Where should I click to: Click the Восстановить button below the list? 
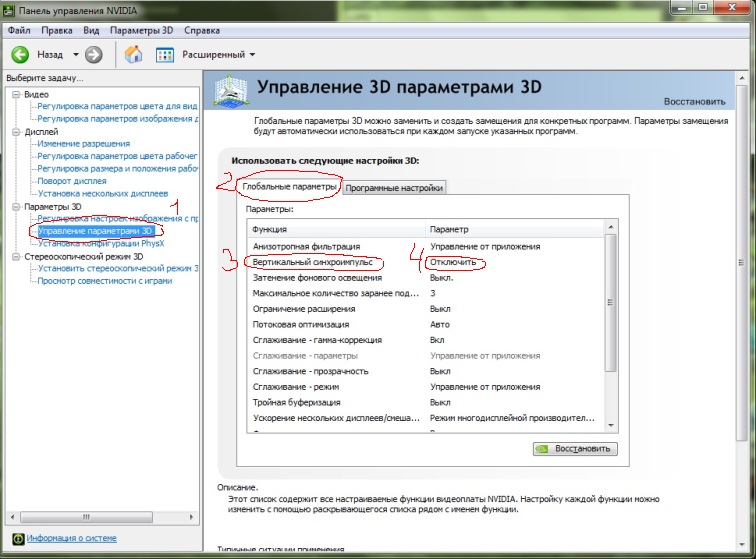(575, 449)
